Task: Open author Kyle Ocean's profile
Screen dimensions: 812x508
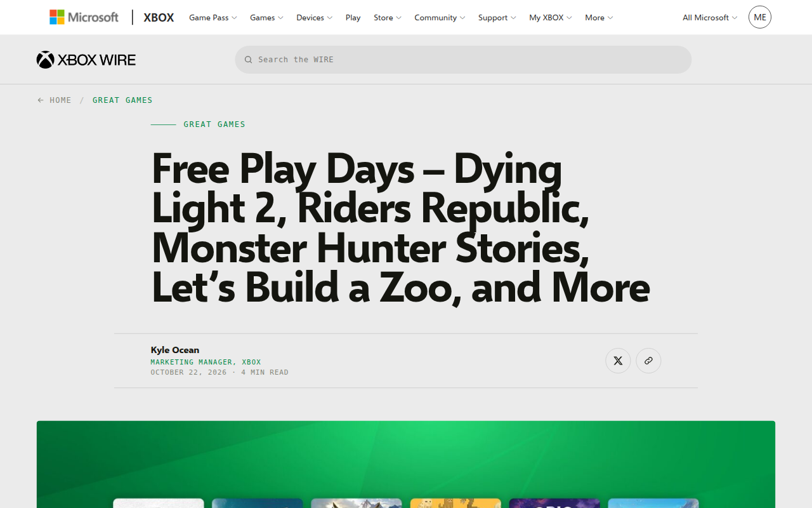Action: pos(175,350)
